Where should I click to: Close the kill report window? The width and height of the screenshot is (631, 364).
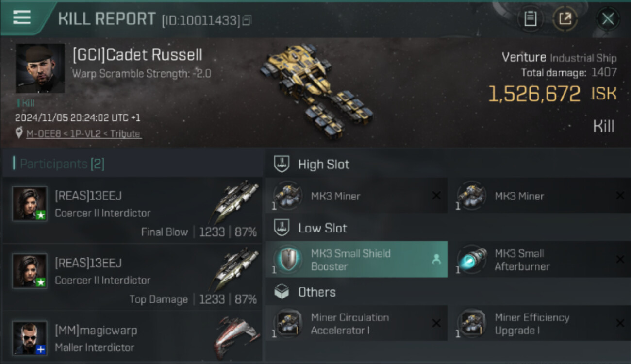[x=608, y=19]
